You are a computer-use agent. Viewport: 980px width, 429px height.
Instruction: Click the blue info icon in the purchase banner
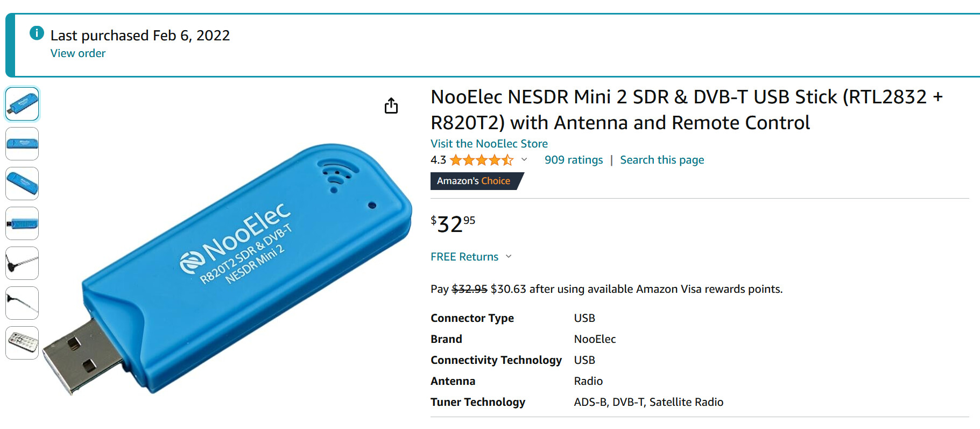[37, 33]
